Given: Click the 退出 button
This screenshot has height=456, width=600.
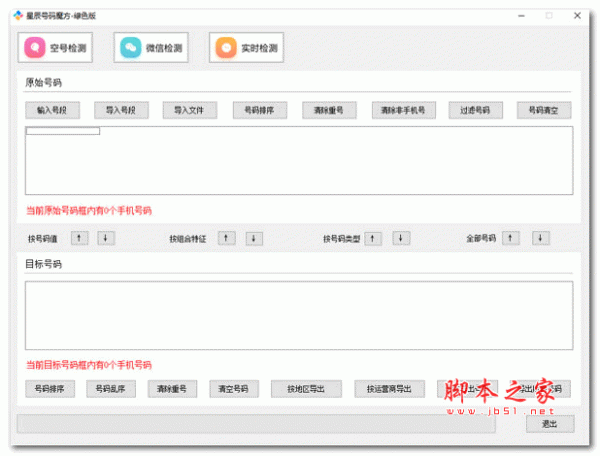Looking at the screenshot, I should click(550, 424).
